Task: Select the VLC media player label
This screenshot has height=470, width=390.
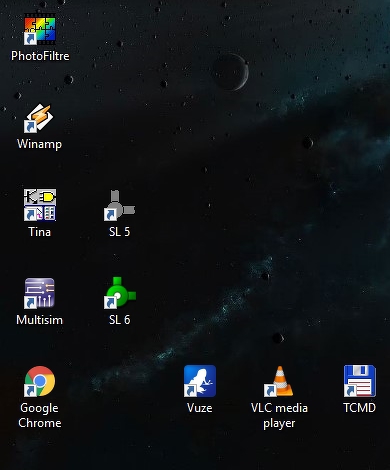Action: 279,415
